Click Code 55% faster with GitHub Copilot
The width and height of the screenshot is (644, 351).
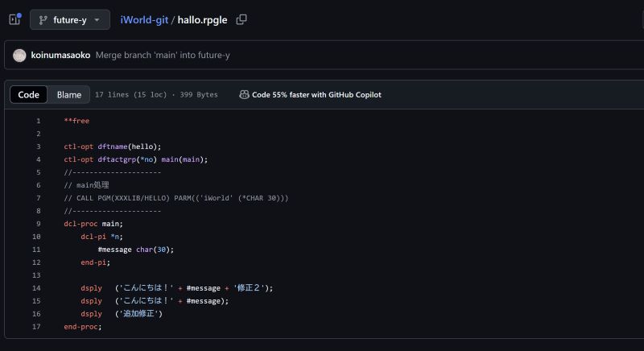point(316,94)
